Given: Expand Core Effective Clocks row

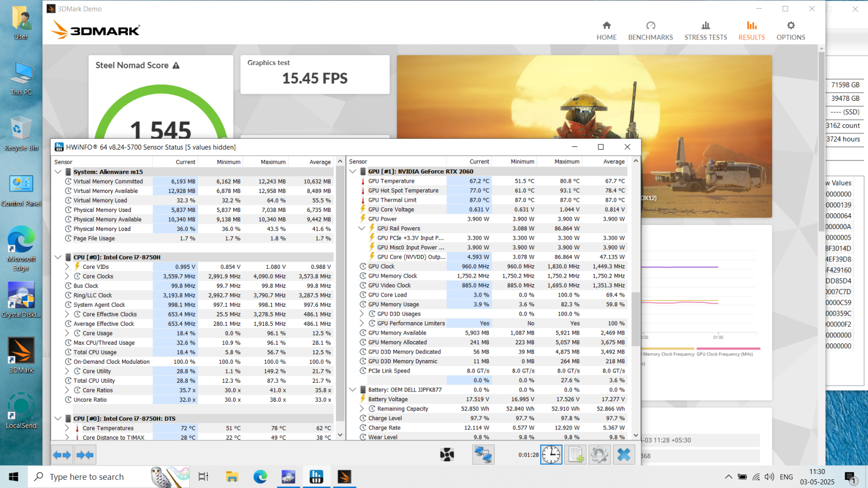Looking at the screenshot, I should (x=67, y=314).
